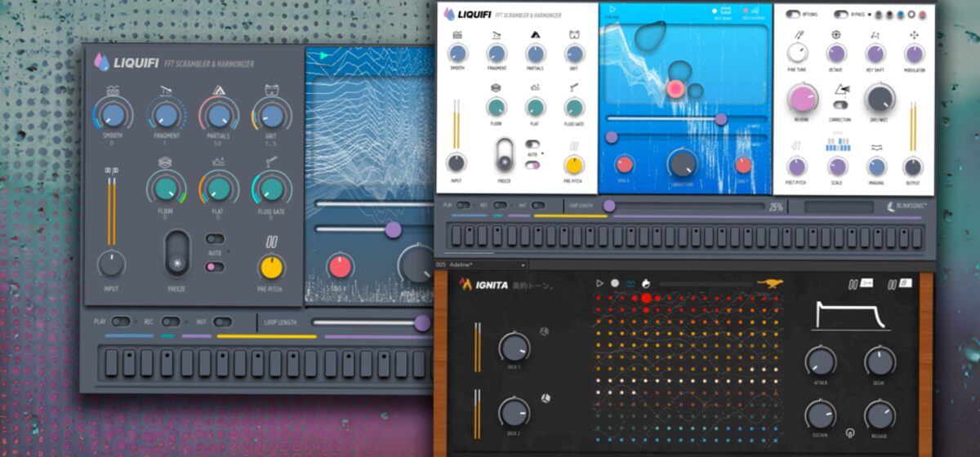Click the Input knob in dark Liquifi window
This screenshot has width=980, height=457.
(x=112, y=264)
